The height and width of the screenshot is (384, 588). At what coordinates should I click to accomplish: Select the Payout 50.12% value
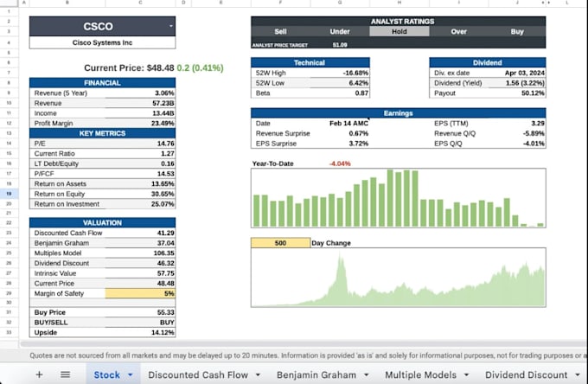click(x=534, y=93)
